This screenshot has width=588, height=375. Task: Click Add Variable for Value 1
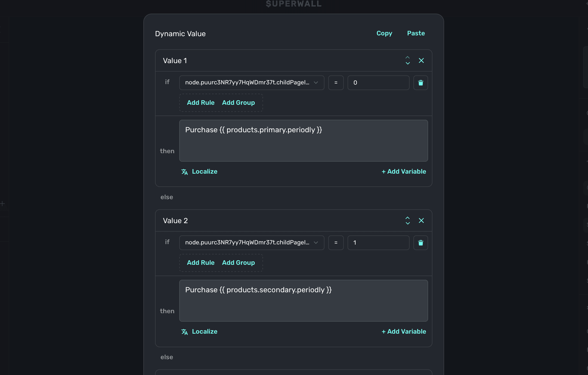[x=404, y=171]
